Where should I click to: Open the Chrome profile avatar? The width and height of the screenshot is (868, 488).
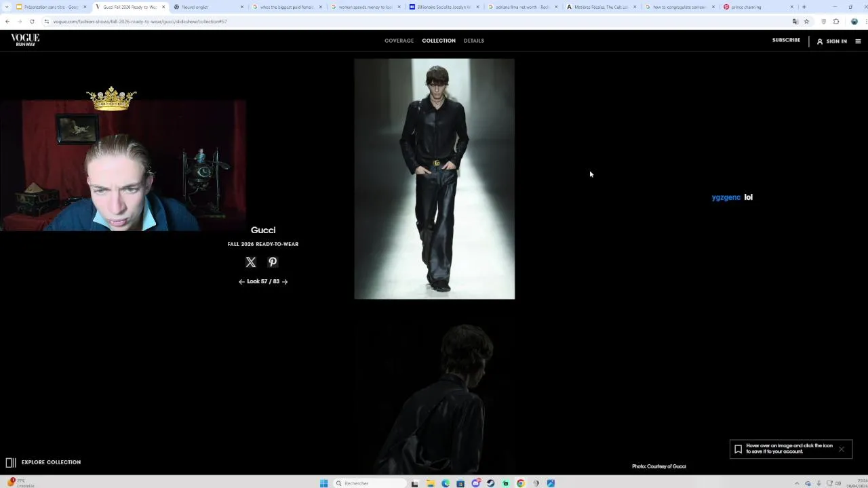(854, 22)
